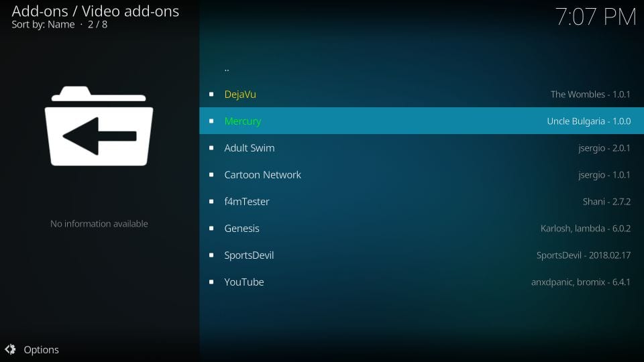Click 'Karlosh, lambda - 6.0.2' text

(x=585, y=229)
